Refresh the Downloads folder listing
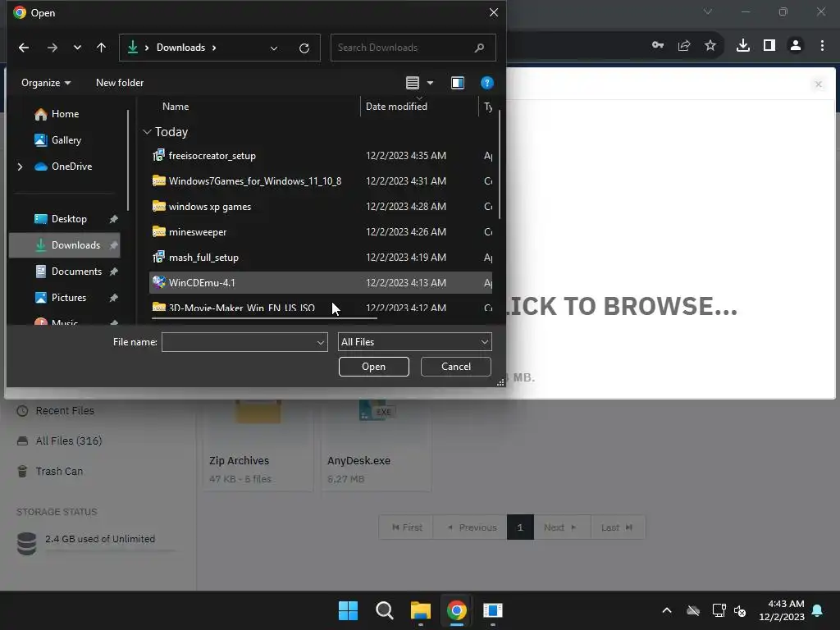The image size is (840, 630). click(x=304, y=48)
